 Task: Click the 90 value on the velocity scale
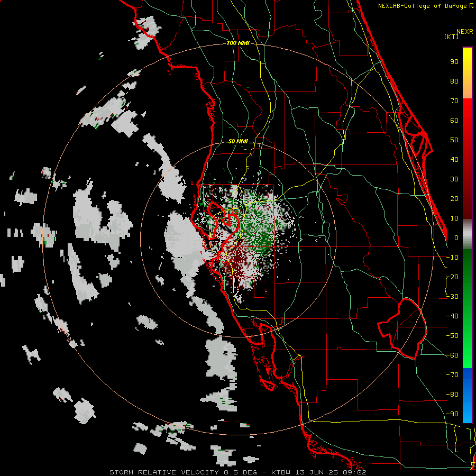coord(454,62)
